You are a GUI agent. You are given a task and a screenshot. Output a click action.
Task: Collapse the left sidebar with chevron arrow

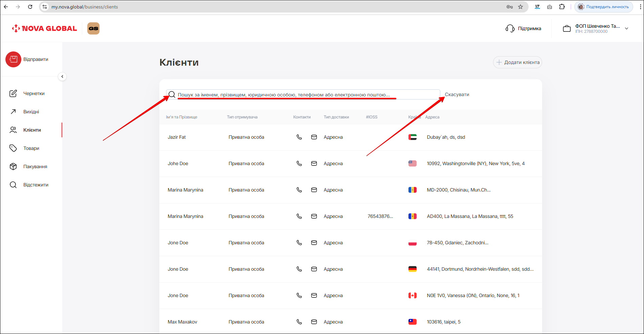[x=62, y=76]
